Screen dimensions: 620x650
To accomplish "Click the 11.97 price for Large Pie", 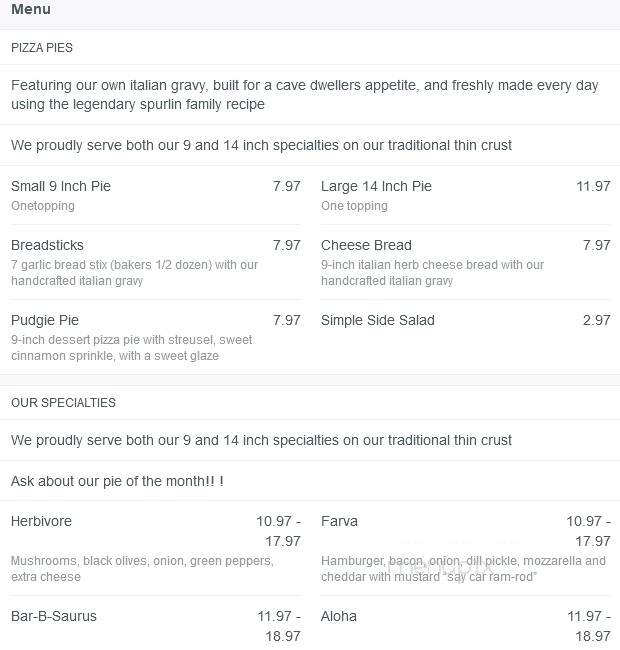I will (593, 186).
